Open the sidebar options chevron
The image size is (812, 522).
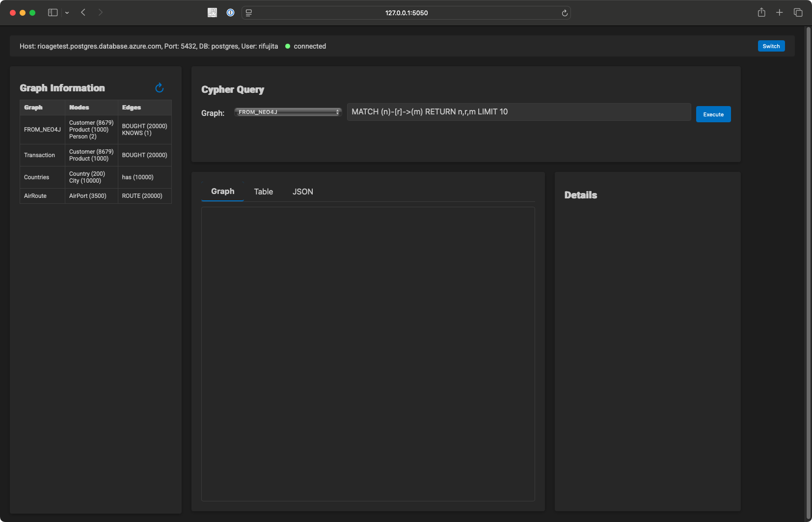pyautogui.click(x=67, y=13)
